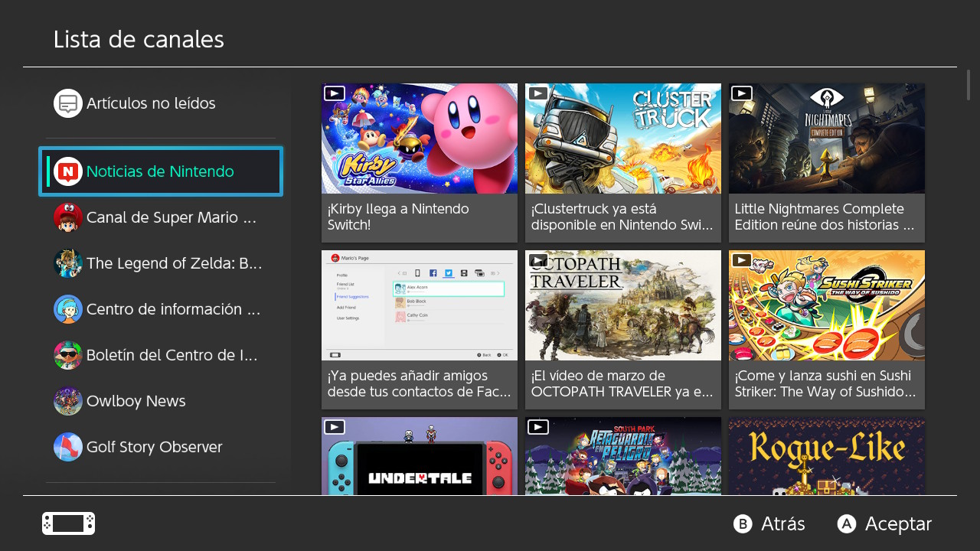Open Rogue-Like article image
Screen dimensions: 980x551
(827, 456)
